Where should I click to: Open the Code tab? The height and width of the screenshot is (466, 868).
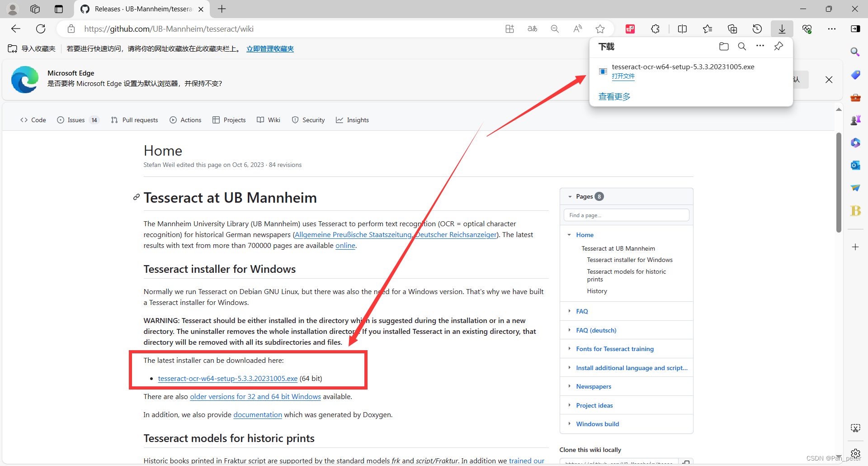coord(33,120)
